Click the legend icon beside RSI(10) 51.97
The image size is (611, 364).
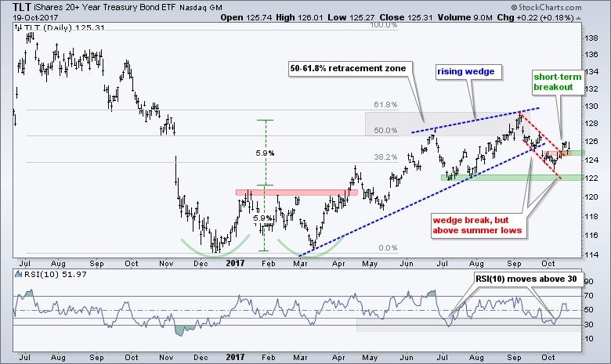[x=18, y=275]
